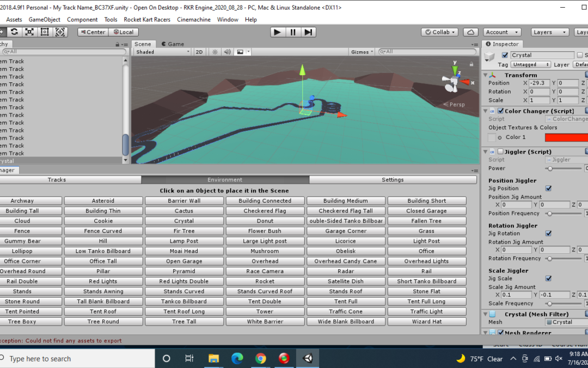Open Cortana circle icon on taskbar
The height and width of the screenshot is (368, 588).
(x=167, y=358)
